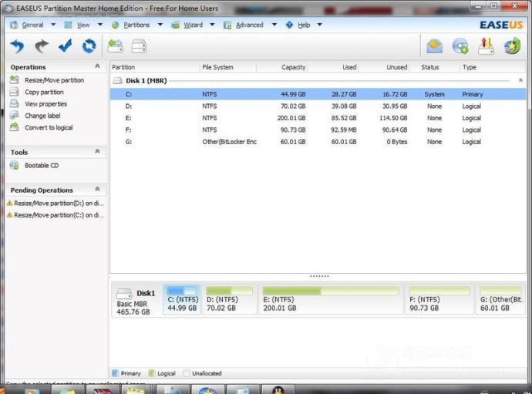Screen dimensions: 532x394
Task: Click the Capacity column header
Action: pyautogui.click(x=293, y=67)
